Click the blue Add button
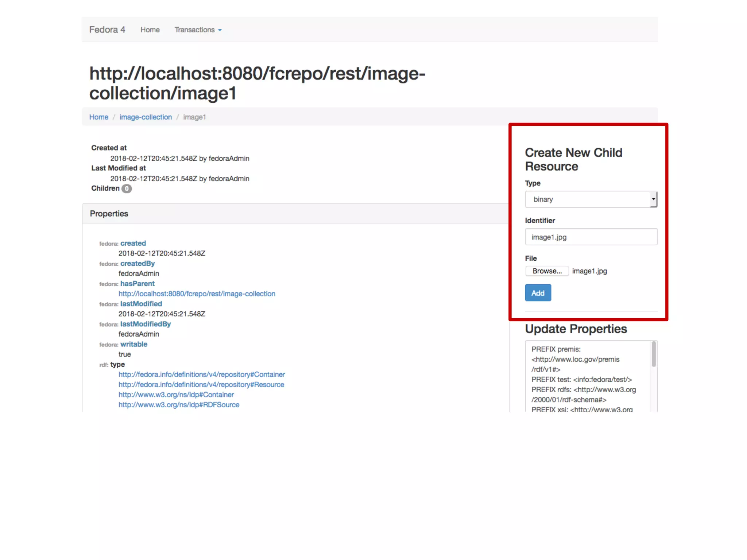 pyautogui.click(x=538, y=293)
